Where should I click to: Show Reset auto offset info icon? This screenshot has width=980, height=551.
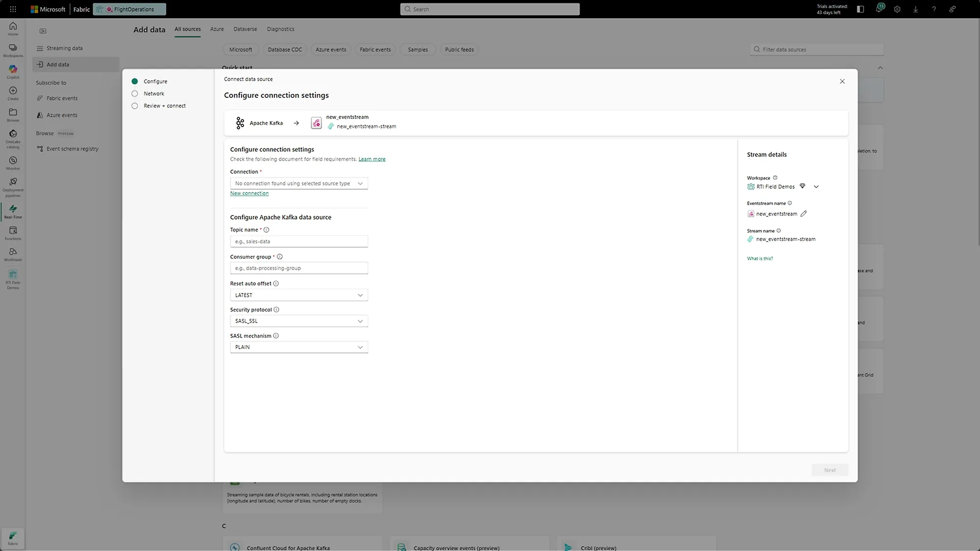pos(276,284)
